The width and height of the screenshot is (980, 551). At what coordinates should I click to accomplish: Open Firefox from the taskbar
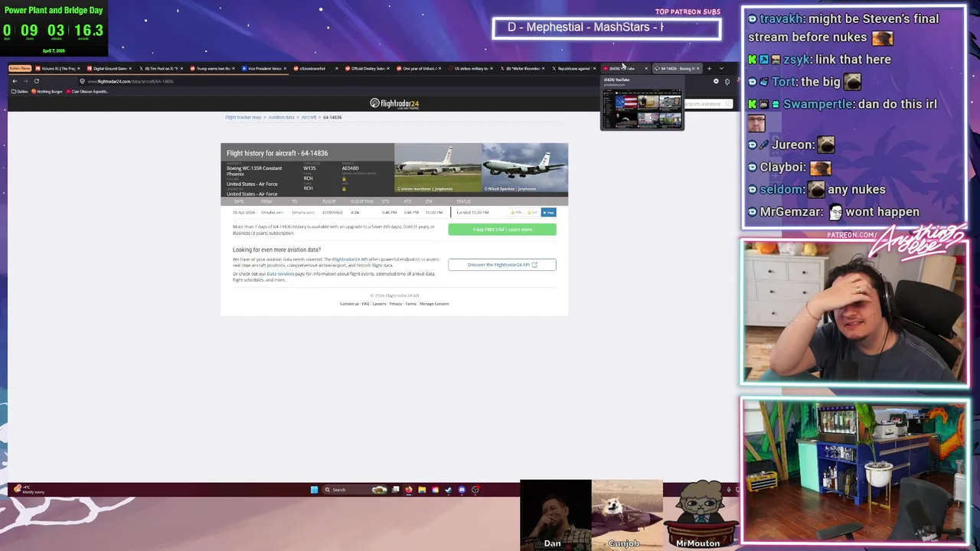pyautogui.click(x=409, y=490)
